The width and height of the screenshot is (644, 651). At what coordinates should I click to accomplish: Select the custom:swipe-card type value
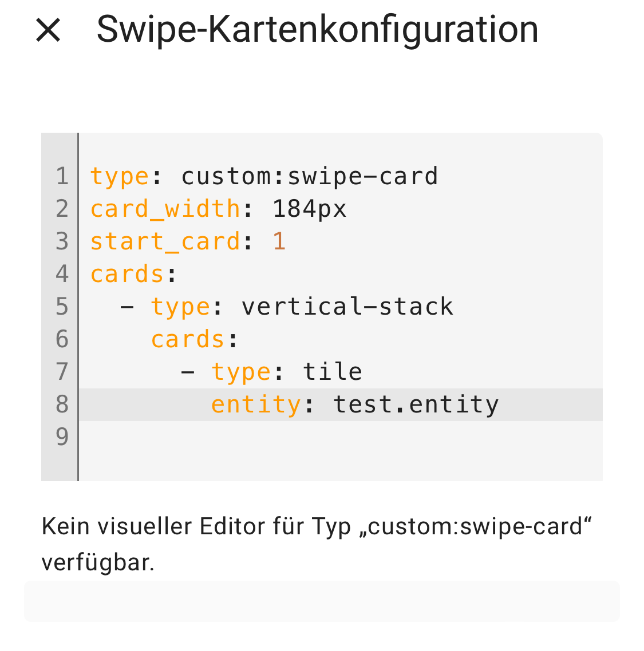point(309,176)
